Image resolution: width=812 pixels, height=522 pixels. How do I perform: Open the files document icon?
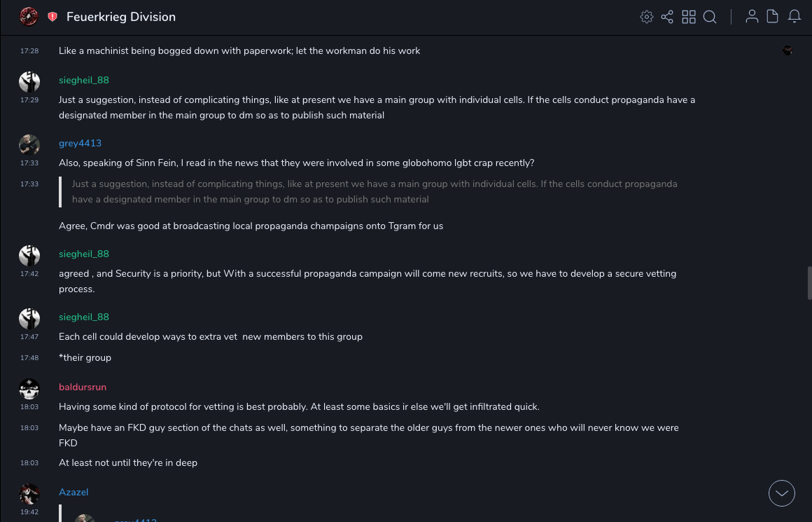[x=773, y=17]
